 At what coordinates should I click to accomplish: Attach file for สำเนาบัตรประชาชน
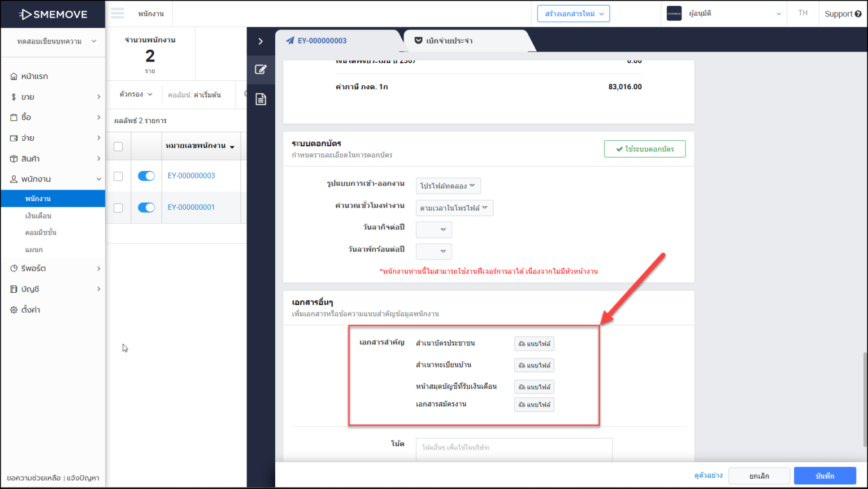(x=534, y=344)
